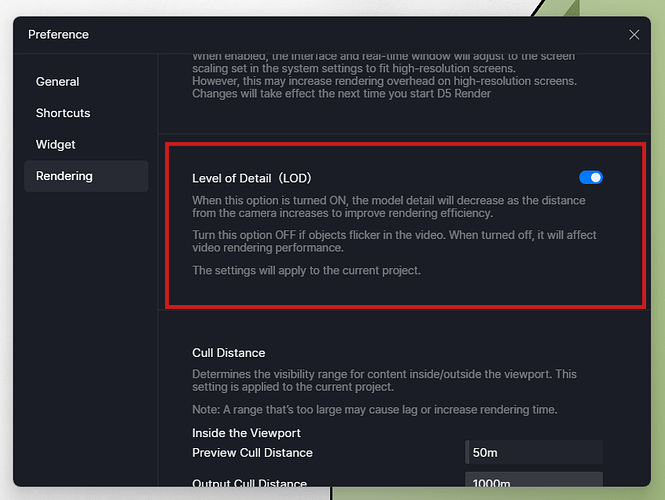
Task: Turn off the Level of Detail toggle
Action: coord(591,177)
